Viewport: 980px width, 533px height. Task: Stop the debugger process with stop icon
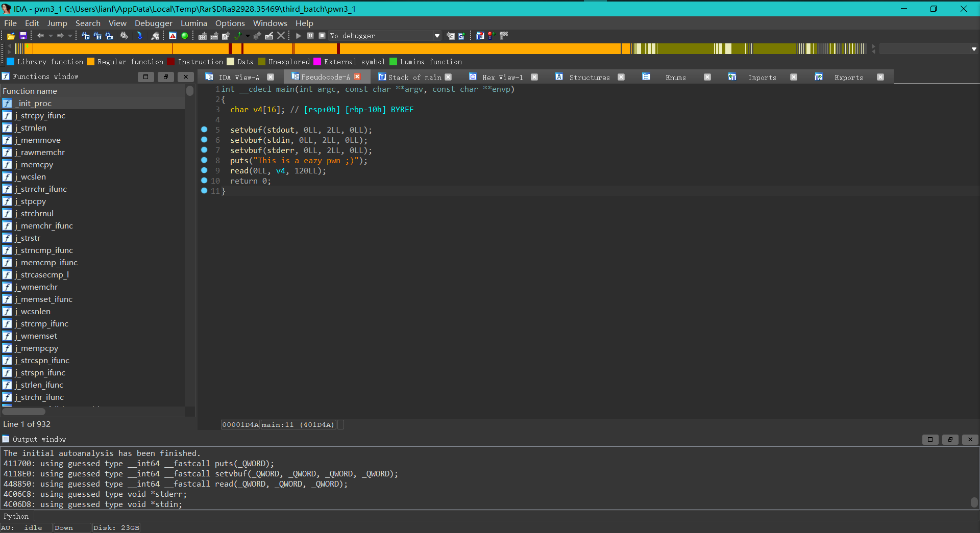click(x=322, y=36)
